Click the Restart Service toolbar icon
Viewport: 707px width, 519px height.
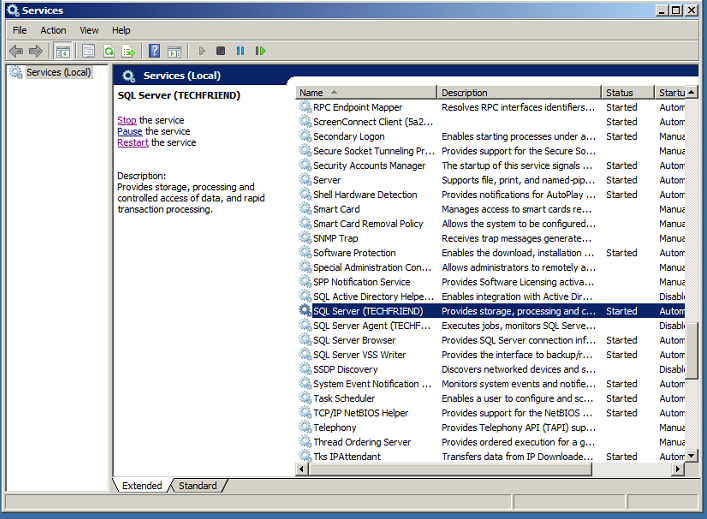[260, 51]
